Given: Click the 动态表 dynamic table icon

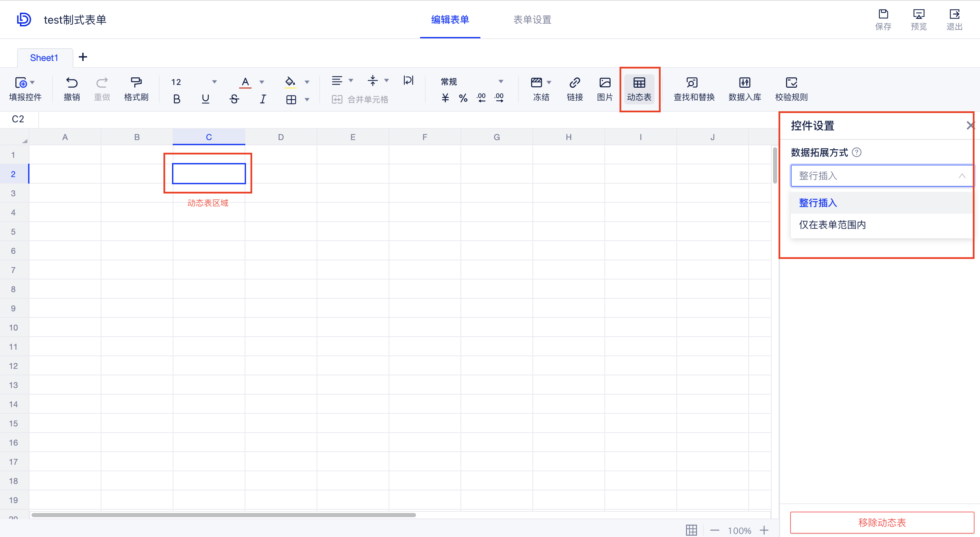Looking at the screenshot, I should click(x=639, y=89).
